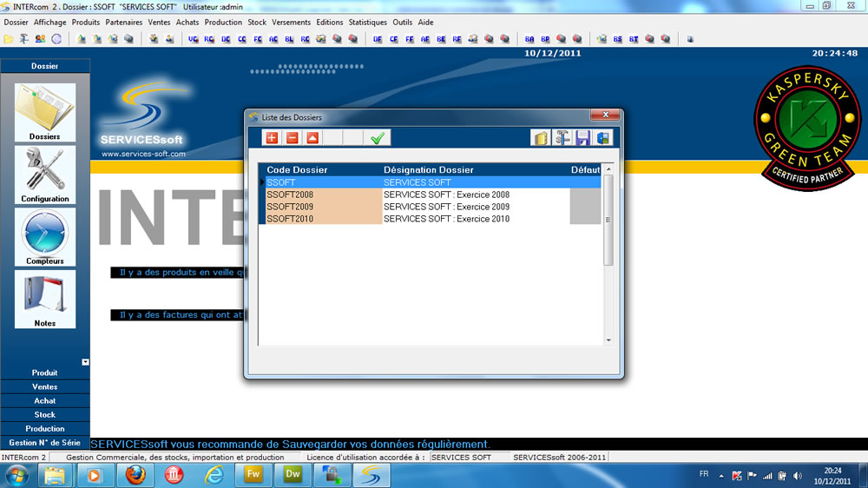Select the SSOFT2009 dossier row
The height and width of the screenshot is (488, 868).
click(x=431, y=207)
